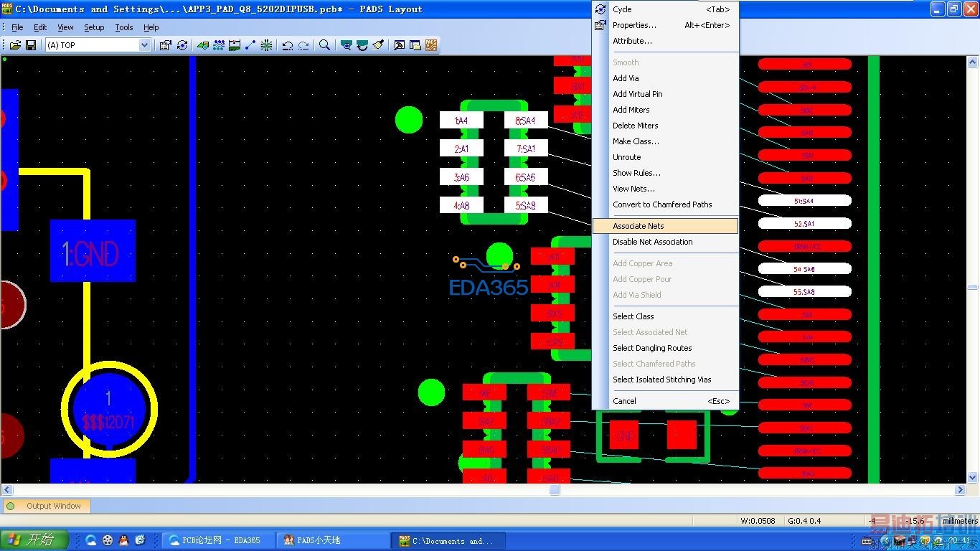Click the Redraw refresh icon
980x551 pixels.
coord(362,45)
